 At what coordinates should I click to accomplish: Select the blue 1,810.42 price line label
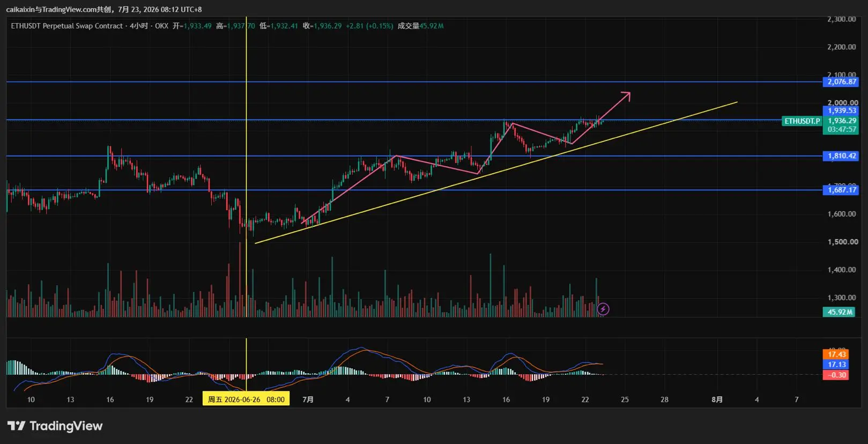pos(841,156)
